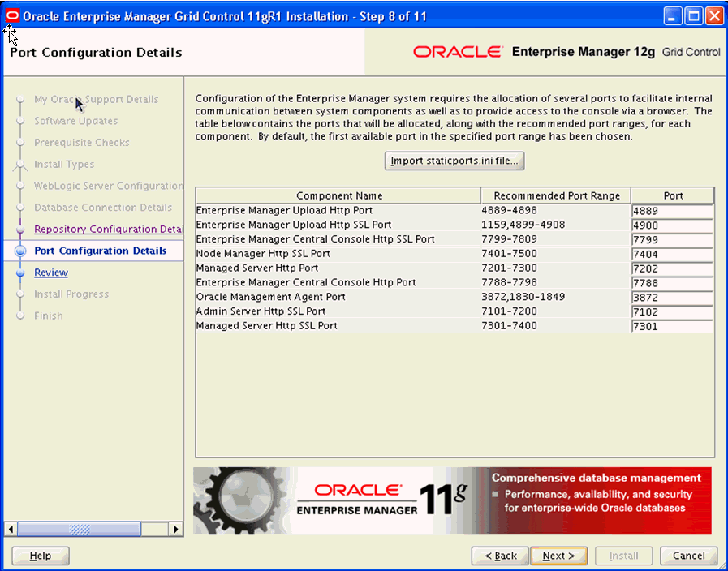
Task: Click the Oracle icon in title bar
Action: pyautogui.click(x=13, y=17)
